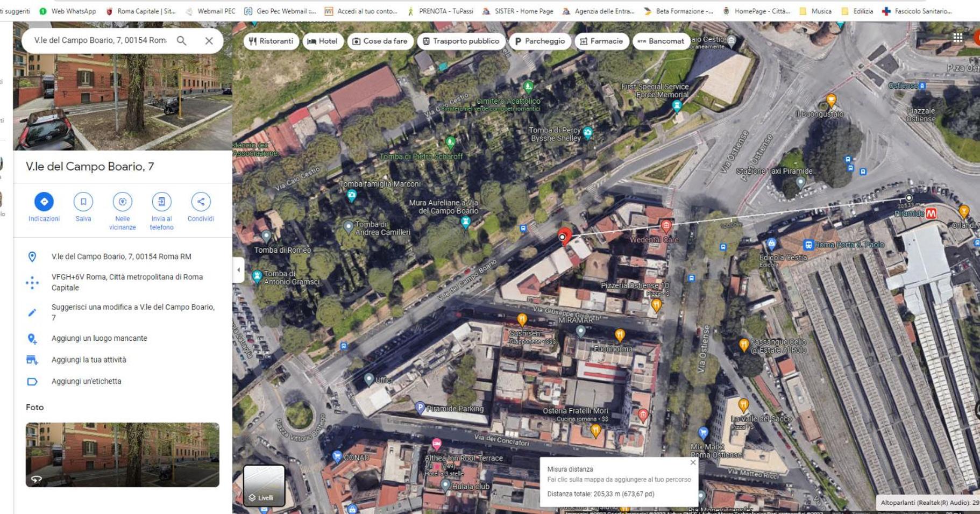Share location with Condividi icon
The height and width of the screenshot is (514, 980).
201,202
